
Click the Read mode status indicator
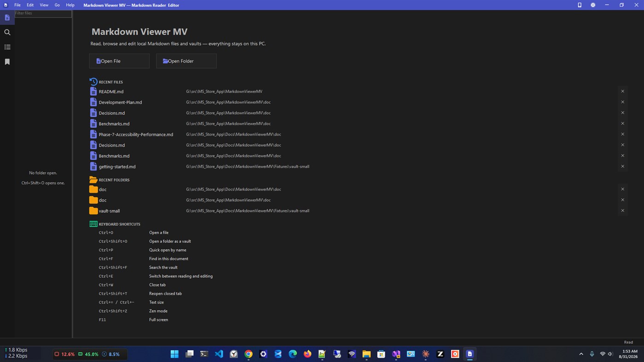[x=628, y=342]
